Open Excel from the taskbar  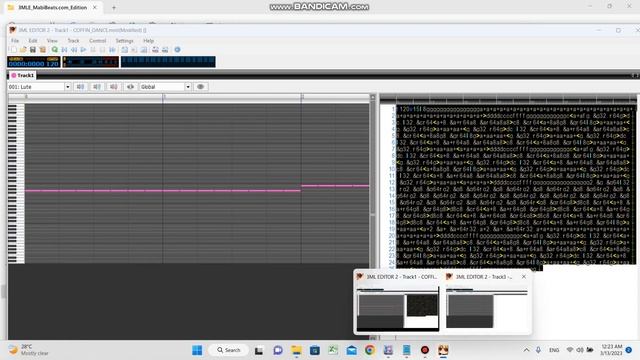pos(333,350)
